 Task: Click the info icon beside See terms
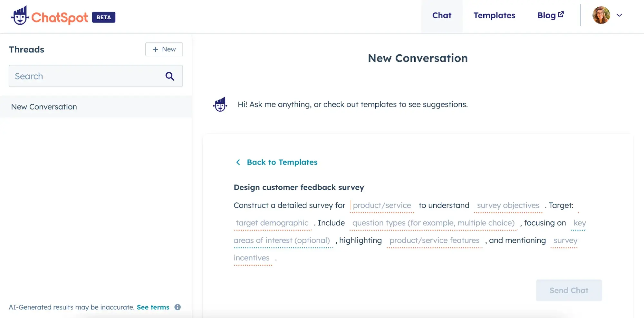(x=178, y=307)
